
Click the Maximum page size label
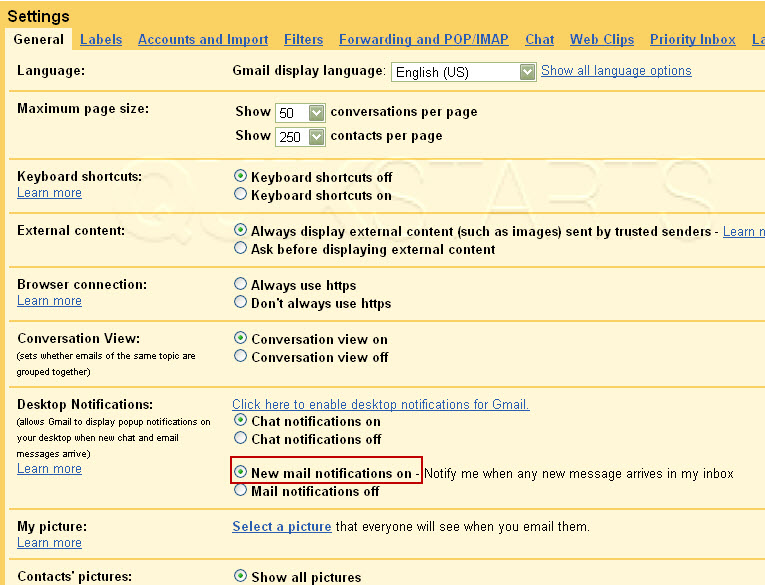tap(83, 108)
